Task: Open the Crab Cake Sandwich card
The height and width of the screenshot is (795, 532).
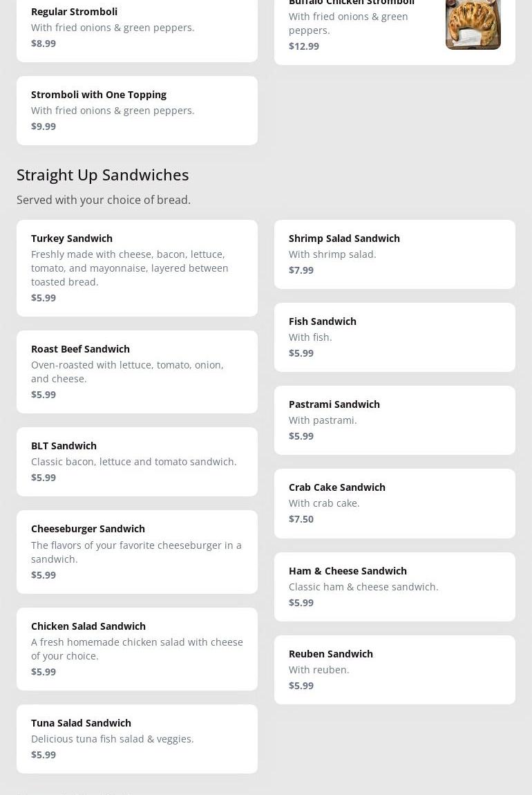Action: point(395,503)
